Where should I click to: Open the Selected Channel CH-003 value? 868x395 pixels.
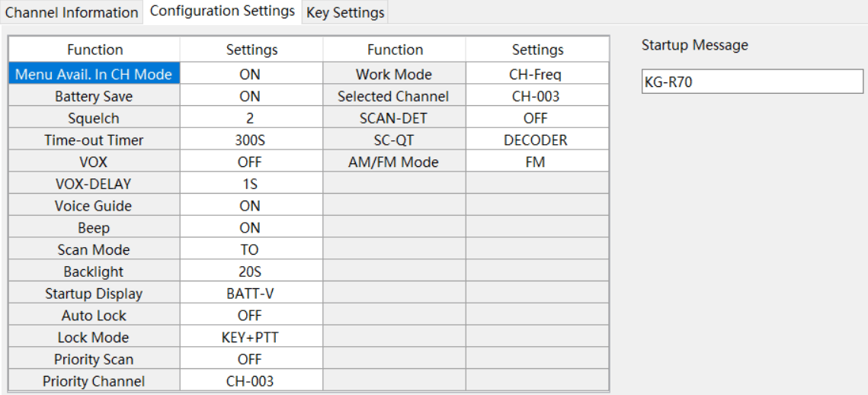(536, 96)
